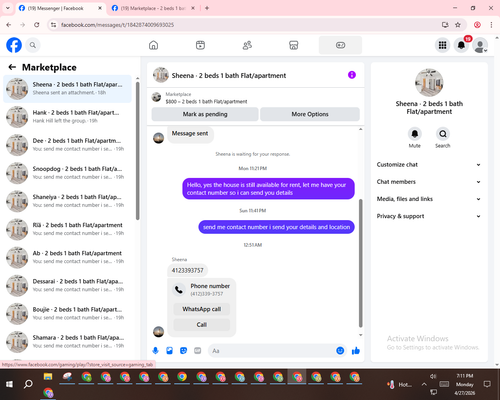
Task: Open the Windows Start menu
Action: coord(9,384)
